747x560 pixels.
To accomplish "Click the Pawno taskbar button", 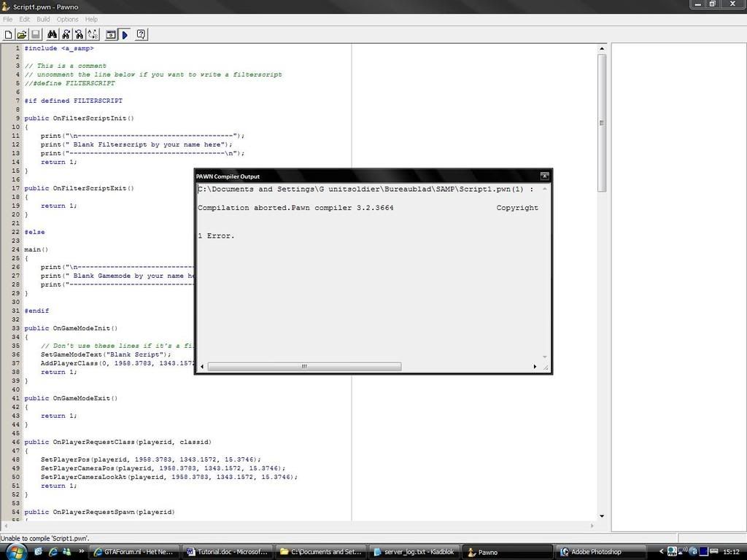I will coord(506,552).
